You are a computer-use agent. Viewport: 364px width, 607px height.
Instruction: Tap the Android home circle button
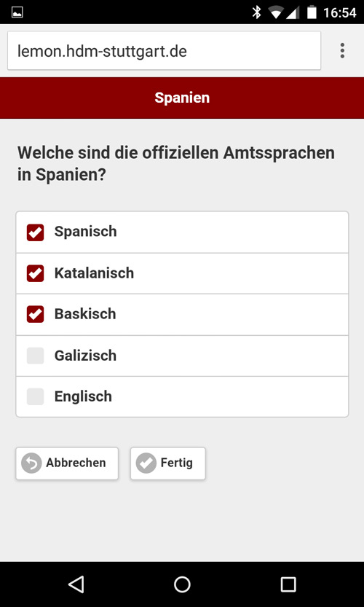pos(182,584)
